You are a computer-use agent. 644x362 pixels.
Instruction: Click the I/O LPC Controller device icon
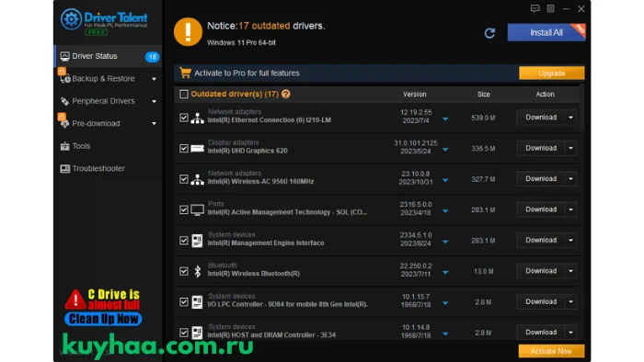pos(197,302)
